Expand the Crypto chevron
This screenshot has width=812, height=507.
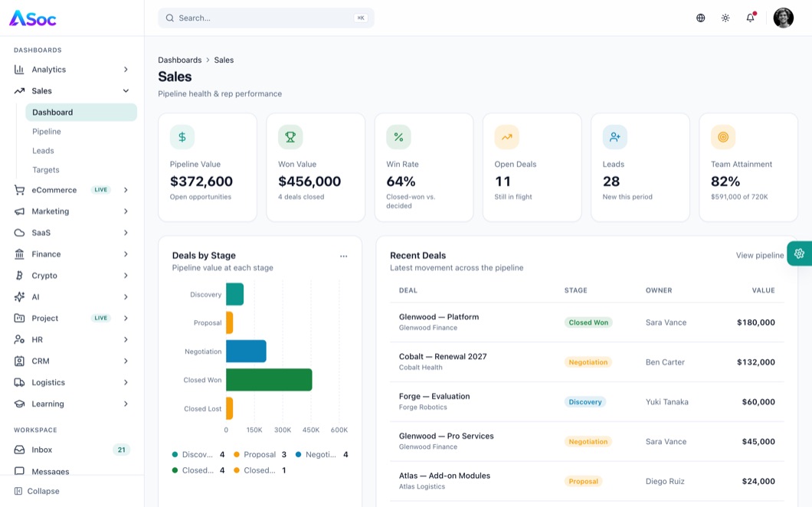click(126, 276)
